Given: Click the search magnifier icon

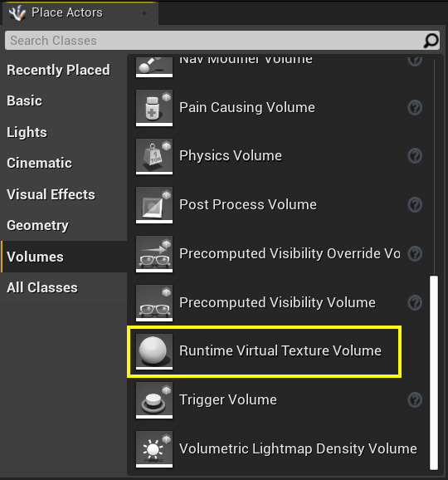Looking at the screenshot, I should tap(431, 41).
